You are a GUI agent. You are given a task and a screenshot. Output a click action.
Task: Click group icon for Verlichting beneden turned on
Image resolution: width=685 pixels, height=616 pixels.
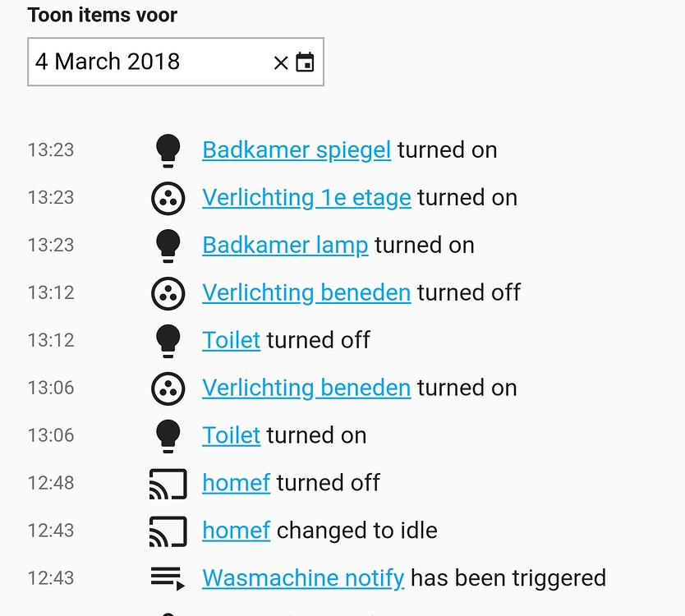click(168, 388)
